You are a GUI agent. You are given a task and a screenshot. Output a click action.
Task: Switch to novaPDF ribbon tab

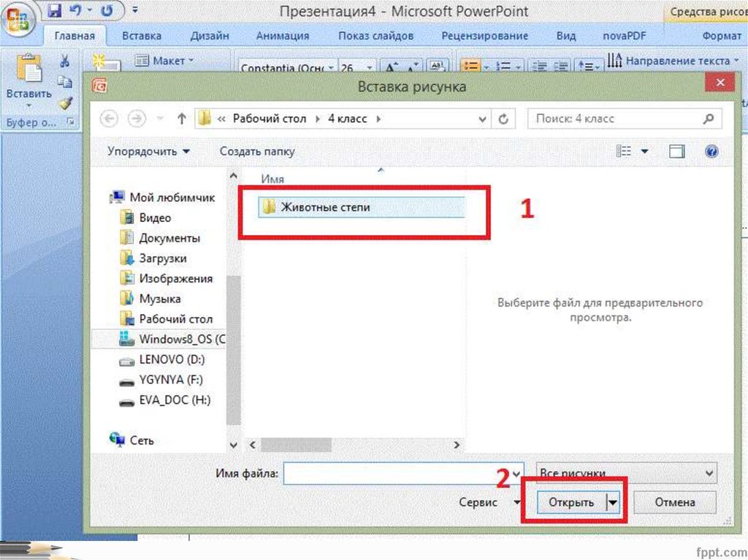625,36
